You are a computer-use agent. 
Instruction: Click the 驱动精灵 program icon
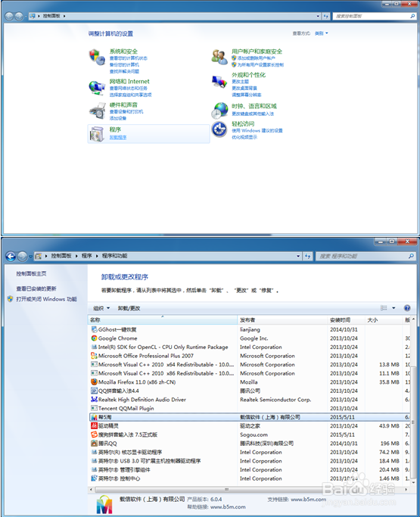coord(94,425)
